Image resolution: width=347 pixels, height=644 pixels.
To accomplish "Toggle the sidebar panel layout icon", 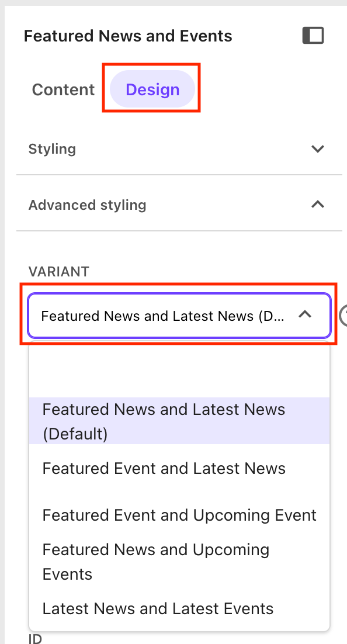I will (x=313, y=35).
